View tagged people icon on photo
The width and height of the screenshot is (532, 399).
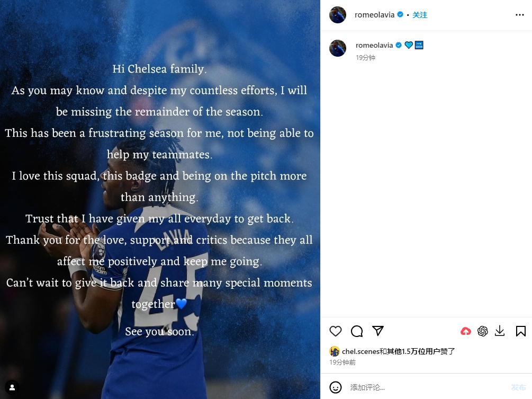[12, 387]
